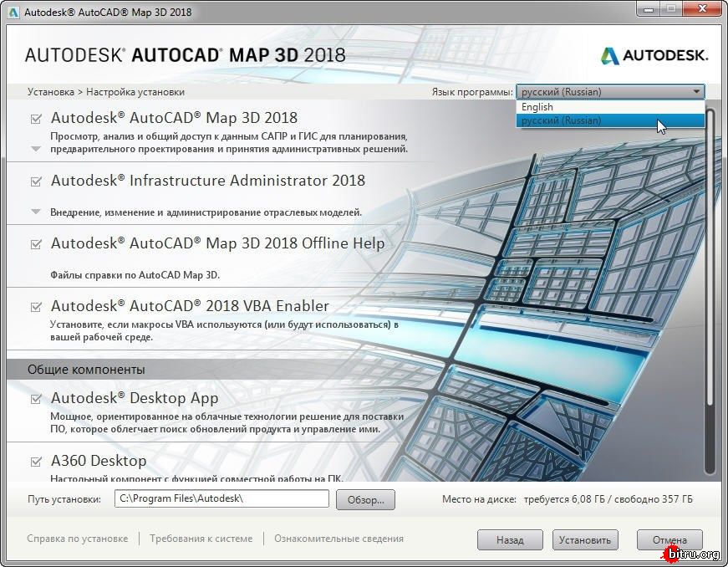Click disk space требуется 6,08 ГБ text

(564, 499)
